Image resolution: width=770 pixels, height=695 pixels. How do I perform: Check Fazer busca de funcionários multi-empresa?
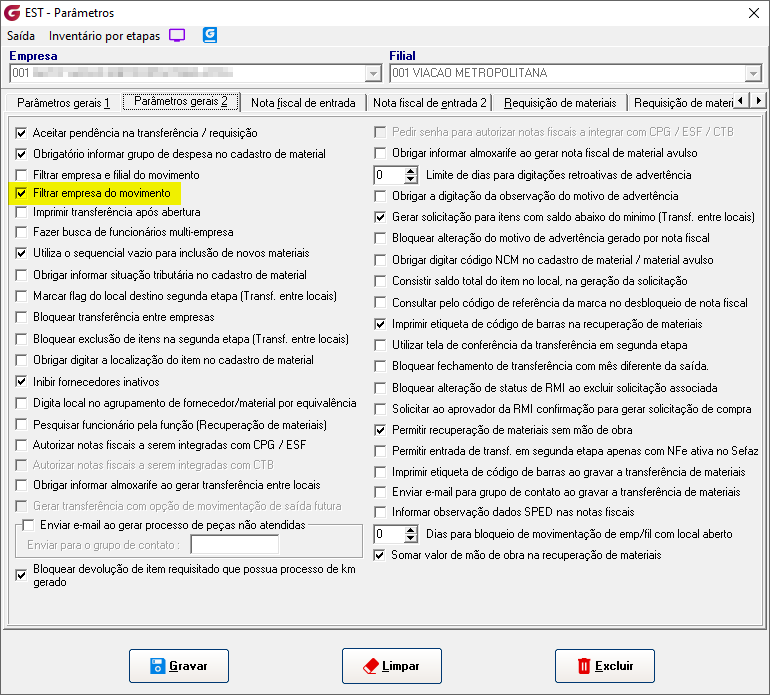[21, 232]
